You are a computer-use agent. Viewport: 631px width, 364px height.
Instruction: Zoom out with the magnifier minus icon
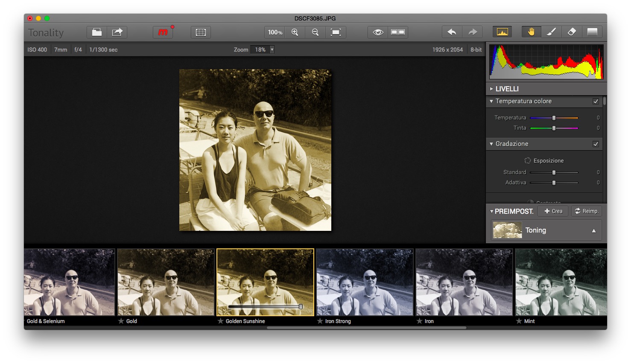click(315, 32)
